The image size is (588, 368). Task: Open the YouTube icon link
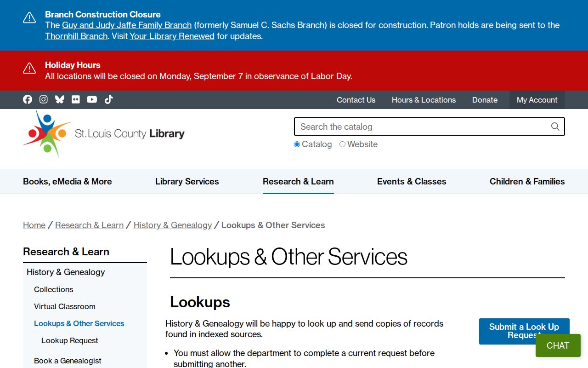tap(92, 99)
